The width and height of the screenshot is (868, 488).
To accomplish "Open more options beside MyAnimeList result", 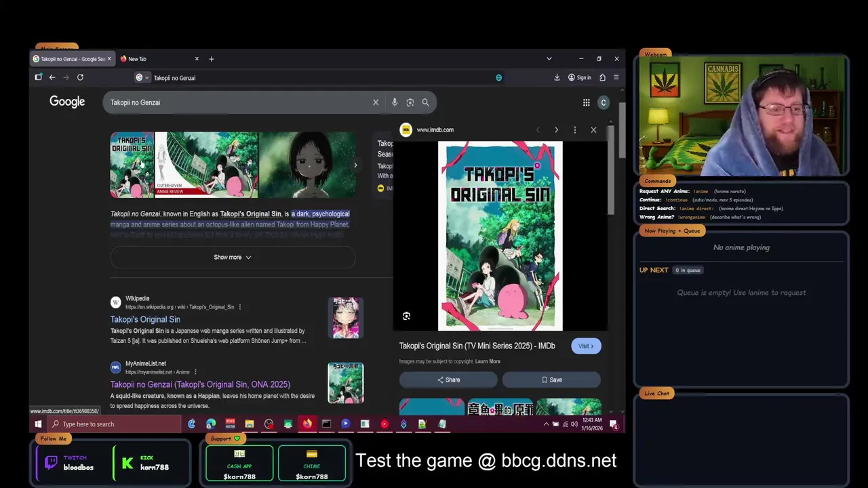I will 195,372.
